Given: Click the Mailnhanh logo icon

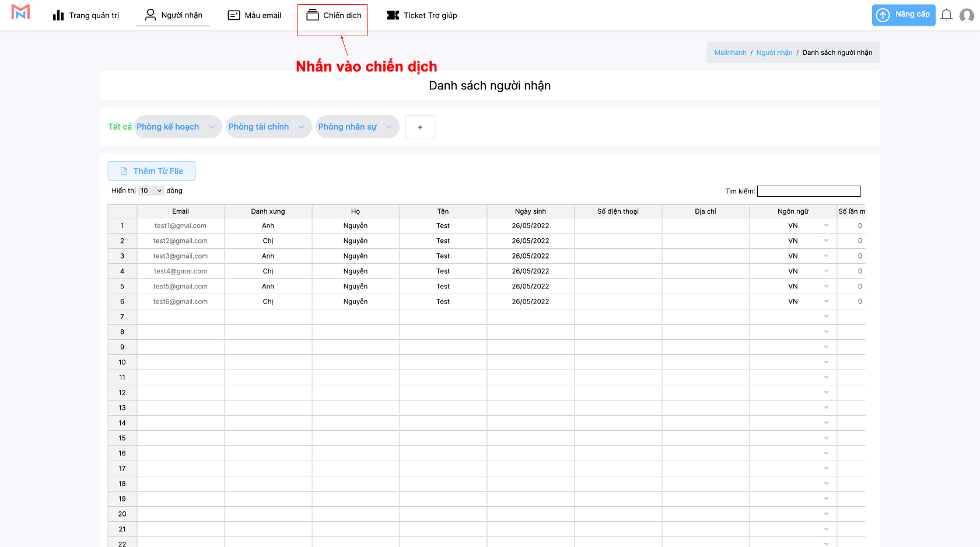Looking at the screenshot, I should 20,12.
